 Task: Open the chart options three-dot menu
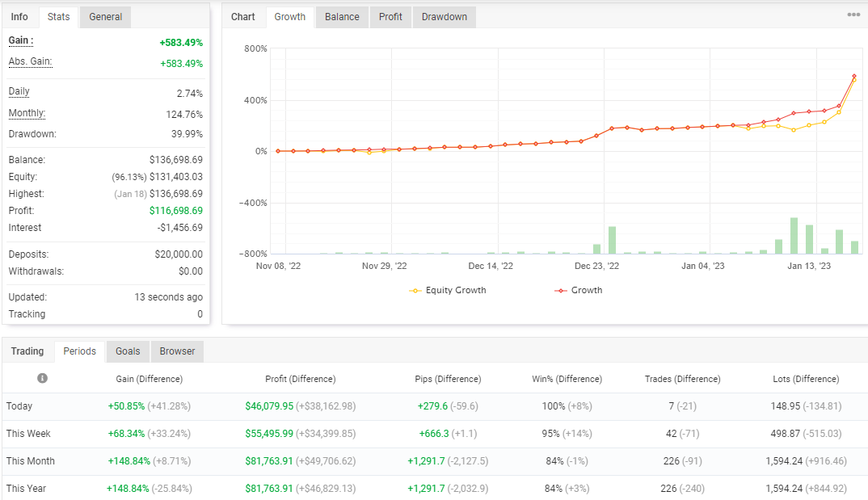pos(853,15)
